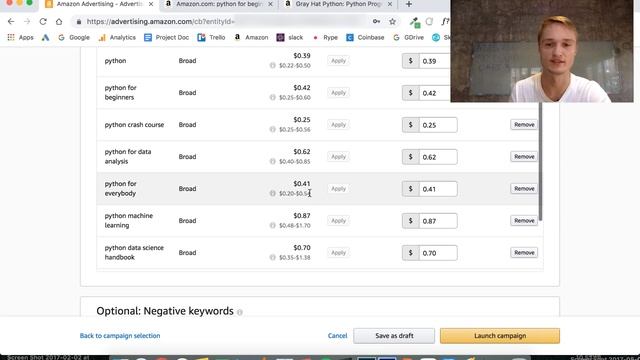Show bid info for python for data analysis
The height and width of the screenshot is (360, 640).
[273, 161]
